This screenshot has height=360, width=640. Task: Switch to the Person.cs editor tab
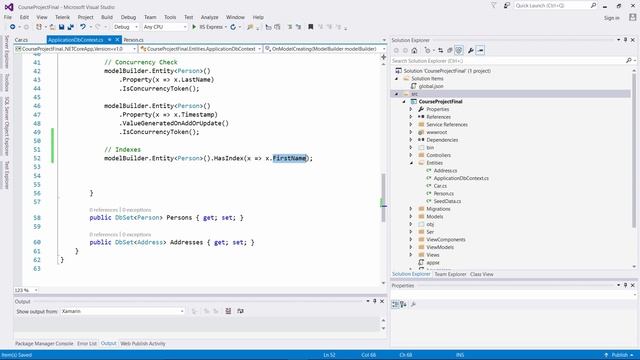[133, 40]
